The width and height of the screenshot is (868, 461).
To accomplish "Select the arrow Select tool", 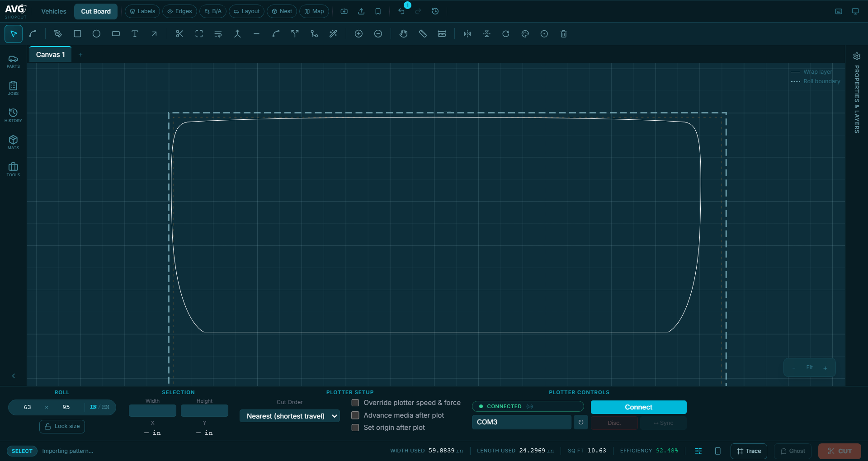I will coord(14,34).
